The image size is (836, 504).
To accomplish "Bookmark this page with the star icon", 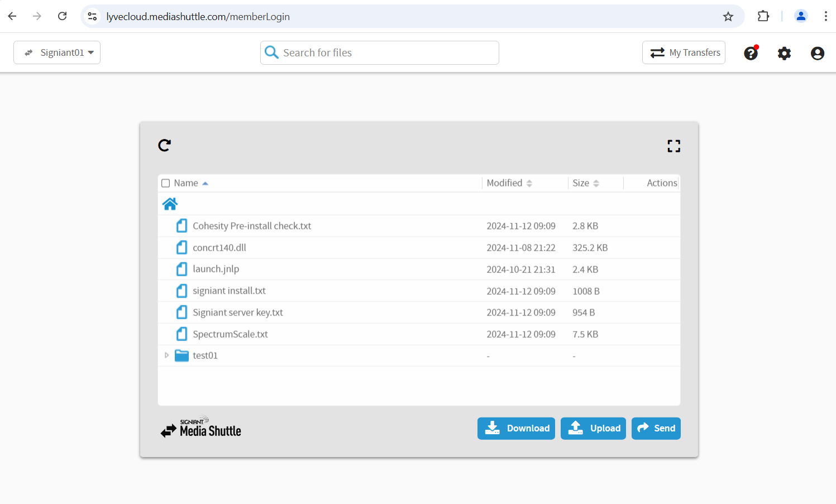I will click(728, 17).
